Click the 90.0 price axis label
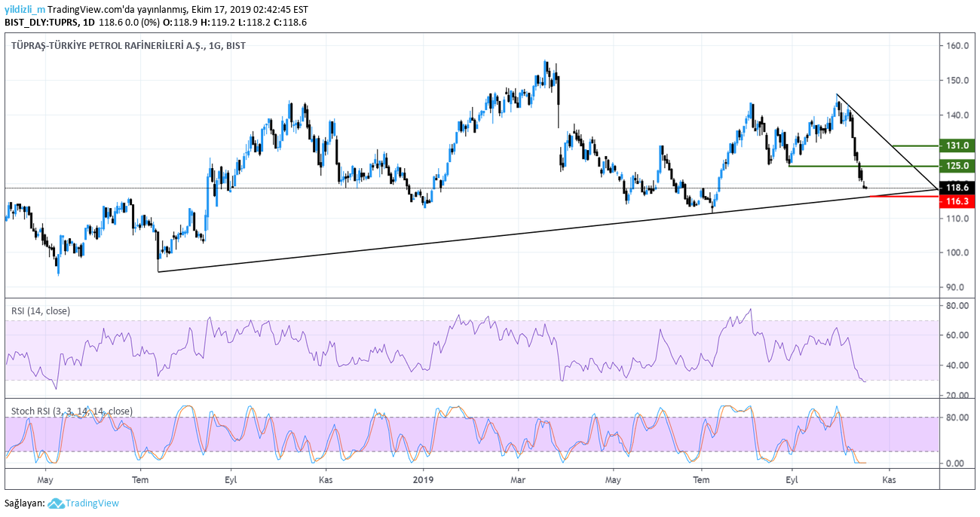The image size is (980, 517). pyautogui.click(x=959, y=287)
